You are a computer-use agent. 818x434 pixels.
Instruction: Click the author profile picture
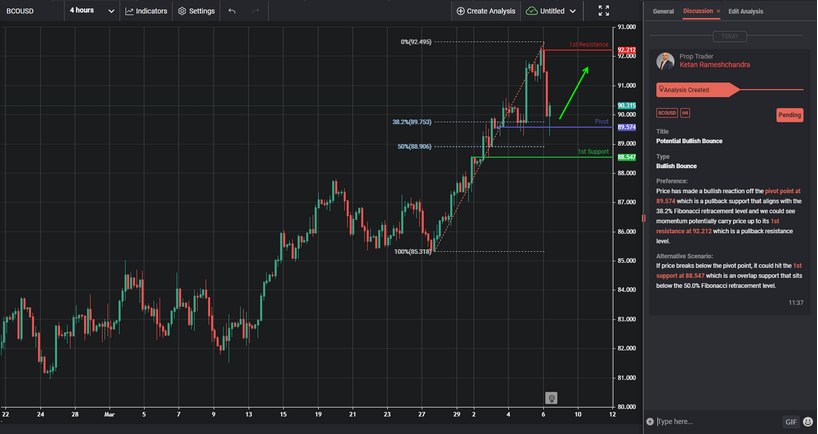[x=665, y=61]
